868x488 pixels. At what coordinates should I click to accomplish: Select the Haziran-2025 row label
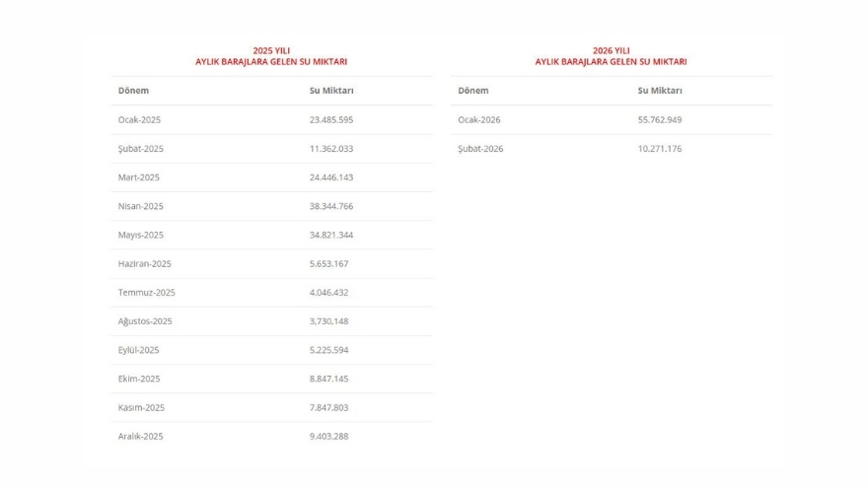click(x=145, y=263)
